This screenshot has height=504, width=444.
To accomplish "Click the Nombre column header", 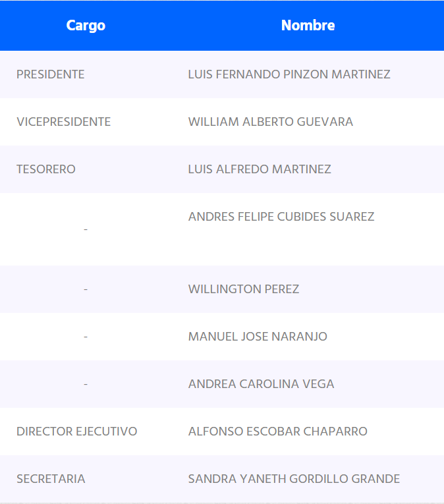I will (x=308, y=26).
